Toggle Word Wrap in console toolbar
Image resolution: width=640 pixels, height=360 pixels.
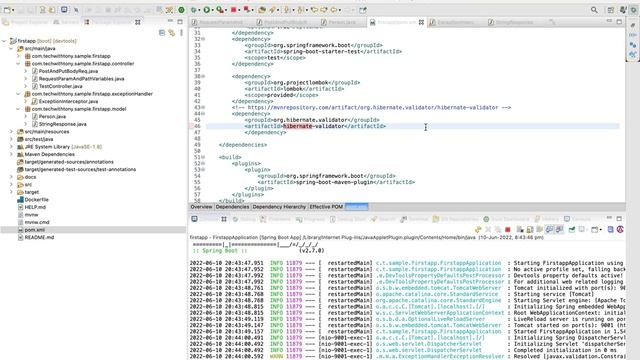(540, 230)
